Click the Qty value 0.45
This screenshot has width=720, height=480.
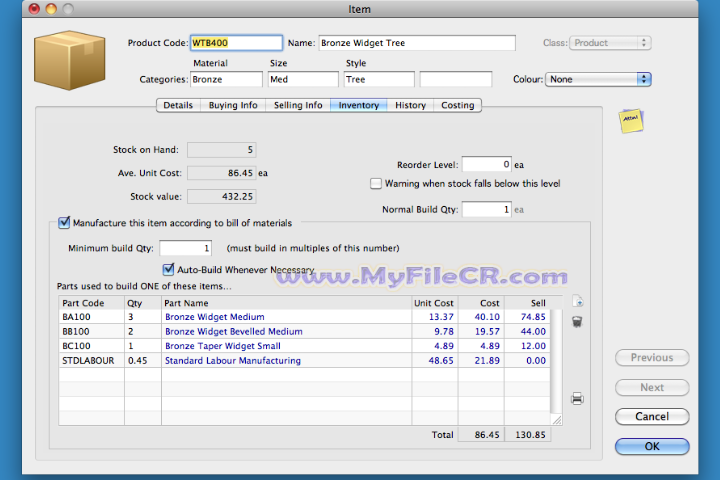[138, 361]
